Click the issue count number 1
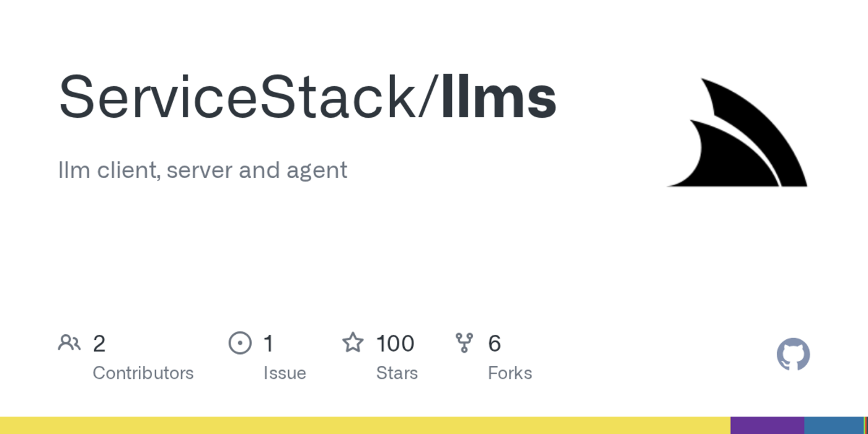Image resolution: width=868 pixels, height=434 pixels. [268, 343]
